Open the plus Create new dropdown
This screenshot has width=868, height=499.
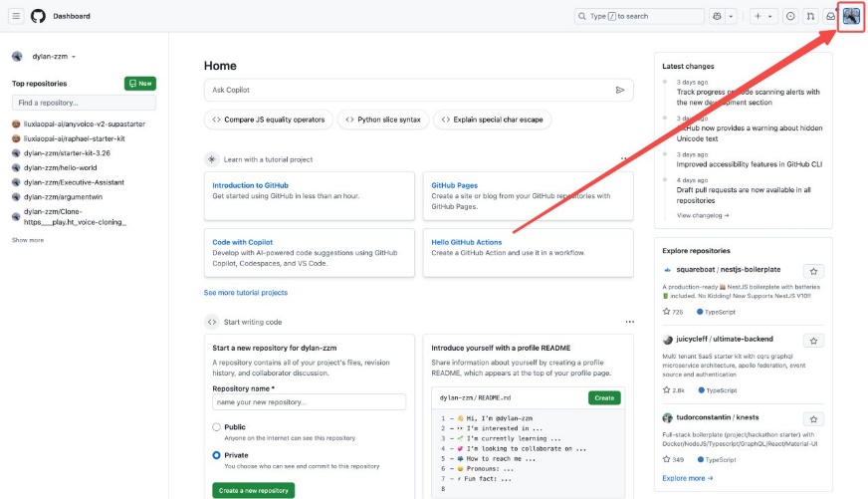pos(764,16)
